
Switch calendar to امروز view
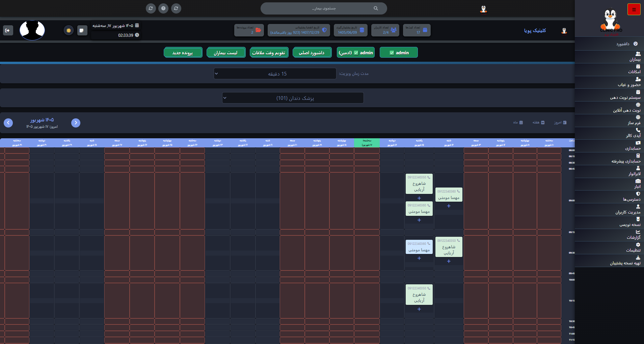(560, 122)
